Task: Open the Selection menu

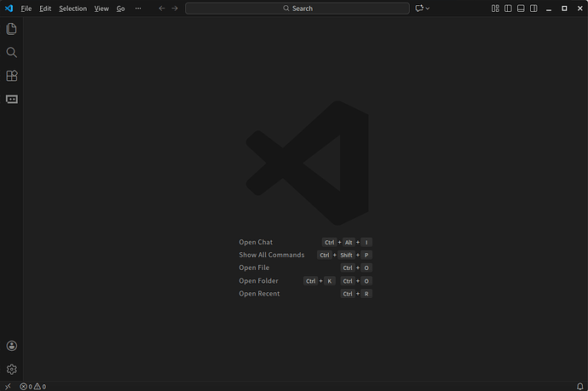Action: click(72, 9)
